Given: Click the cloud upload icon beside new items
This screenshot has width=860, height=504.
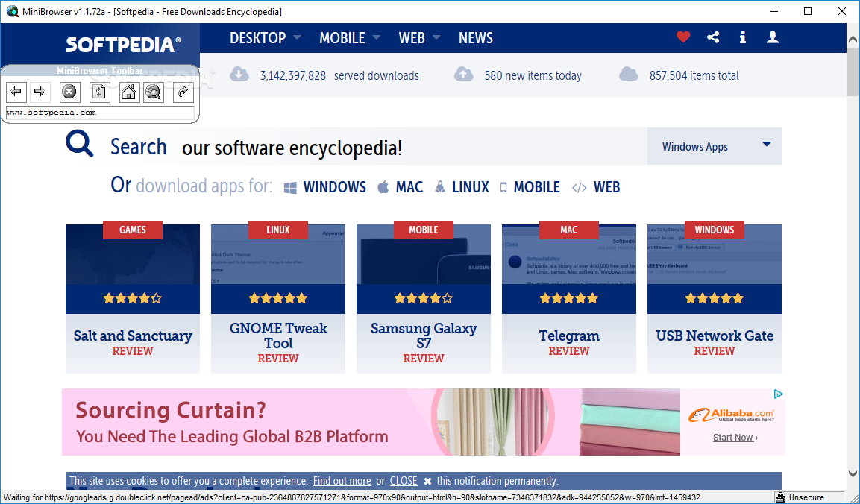Looking at the screenshot, I should (463, 74).
